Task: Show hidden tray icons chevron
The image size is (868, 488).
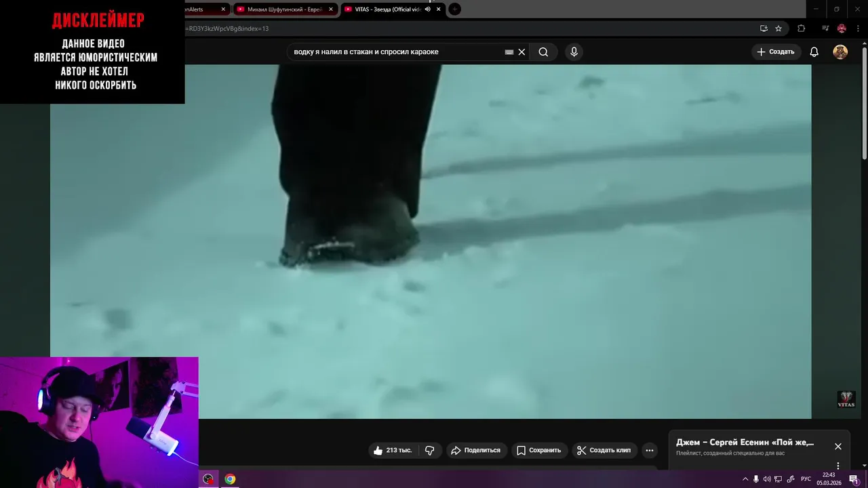Action: [x=745, y=479]
